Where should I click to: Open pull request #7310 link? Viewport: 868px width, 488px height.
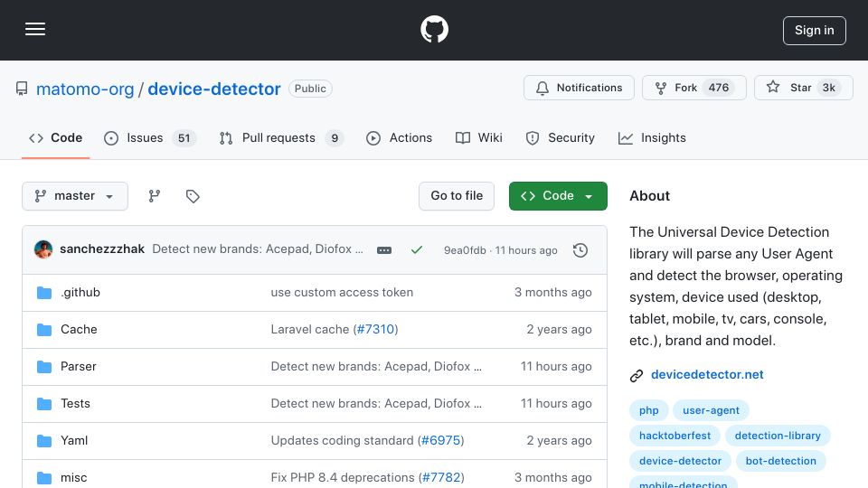pyautogui.click(x=375, y=329)
